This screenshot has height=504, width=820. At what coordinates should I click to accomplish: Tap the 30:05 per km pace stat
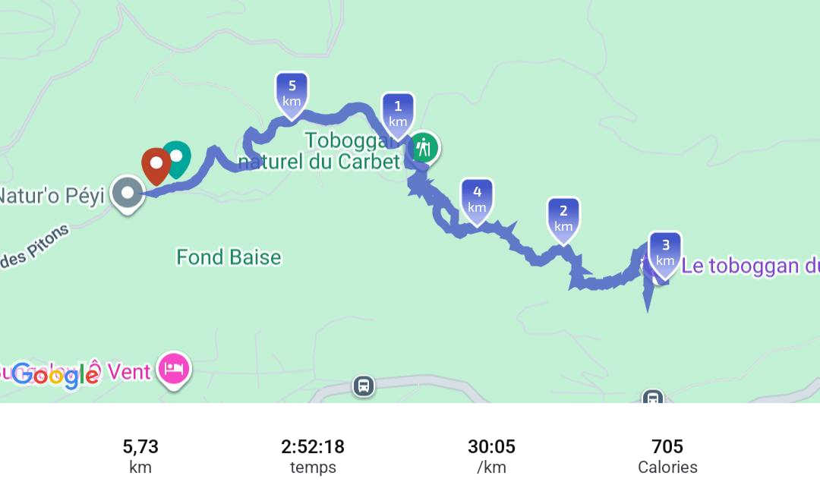pos(491,456)
